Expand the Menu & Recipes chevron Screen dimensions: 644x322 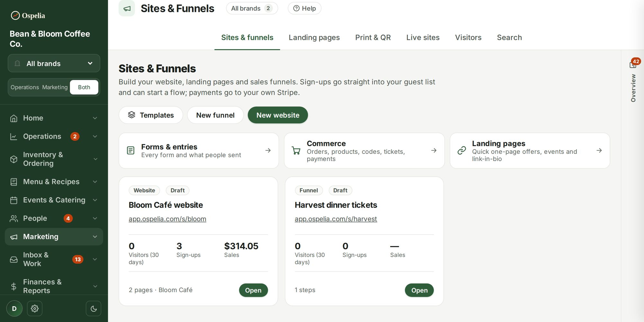[x=95, y=182]
